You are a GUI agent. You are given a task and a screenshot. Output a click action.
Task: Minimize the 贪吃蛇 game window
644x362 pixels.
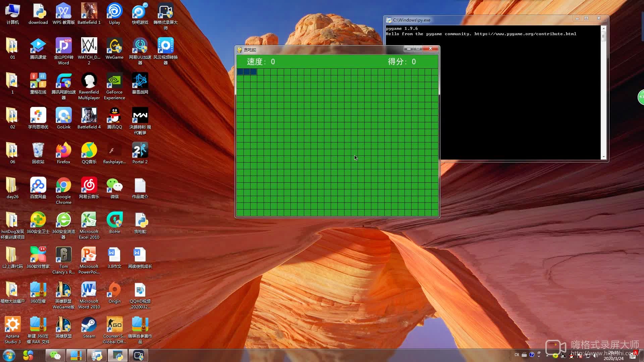(x=409, y=49)
